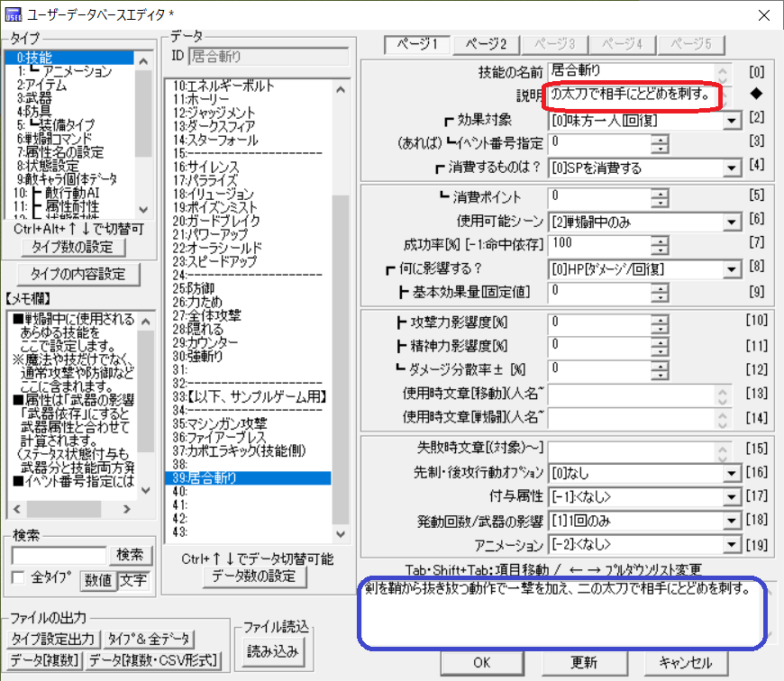Switch to the ページ1 tab
This screenshot has height=681, width=784.
417,44
